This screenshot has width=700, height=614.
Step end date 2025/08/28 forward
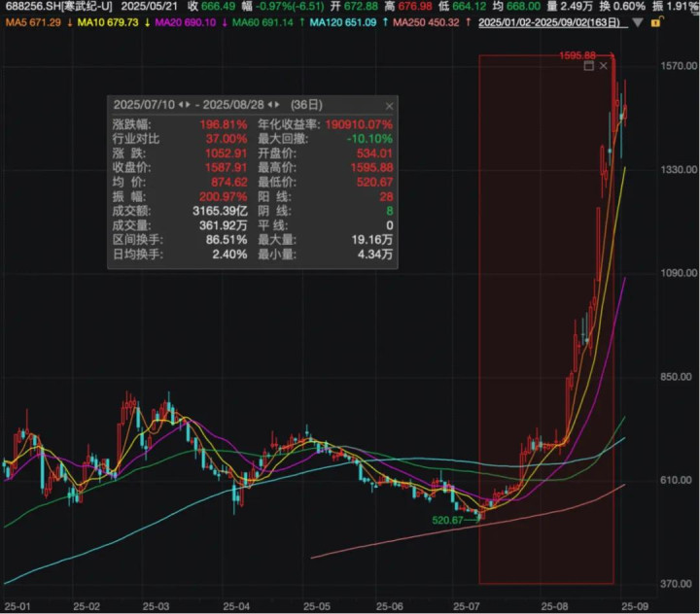tap(277, 105)
